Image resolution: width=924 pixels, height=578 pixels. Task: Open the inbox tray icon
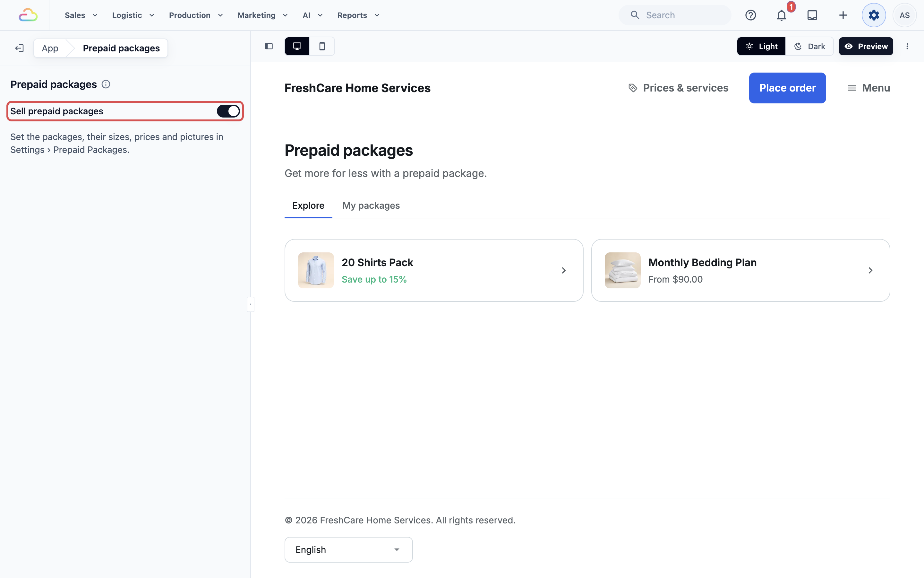(812, 15)
